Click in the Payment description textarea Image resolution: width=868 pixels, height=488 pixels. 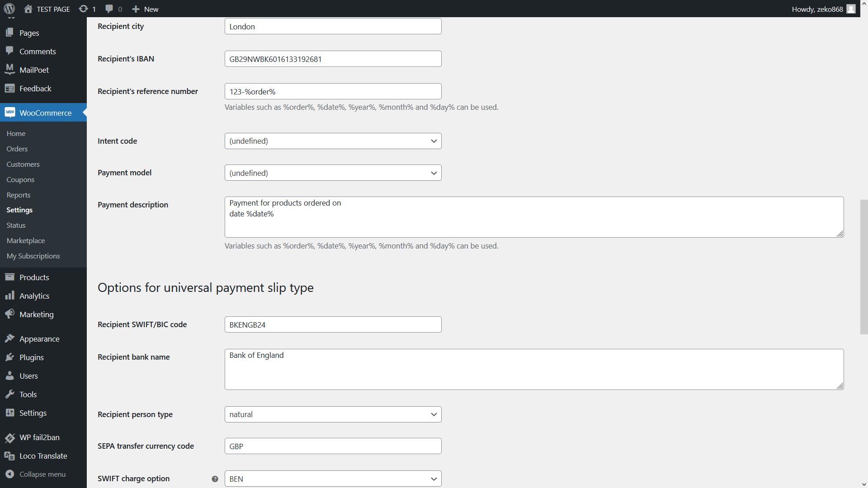click(534, 217)
